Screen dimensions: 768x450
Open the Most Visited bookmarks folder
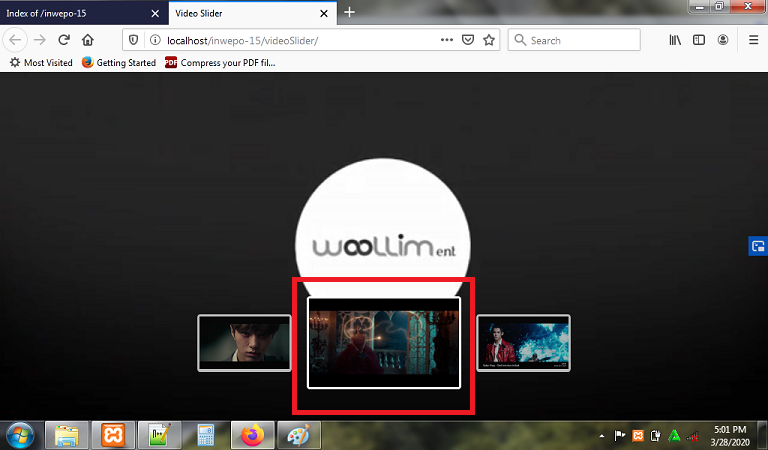pos(41,63)
